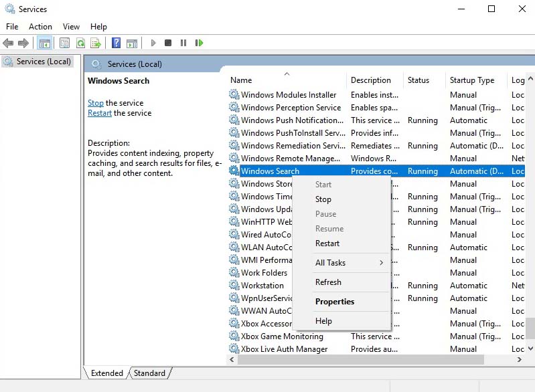Click gear icon of Windows Modules Installer
535x392 pixels.
tap(234, 94)
